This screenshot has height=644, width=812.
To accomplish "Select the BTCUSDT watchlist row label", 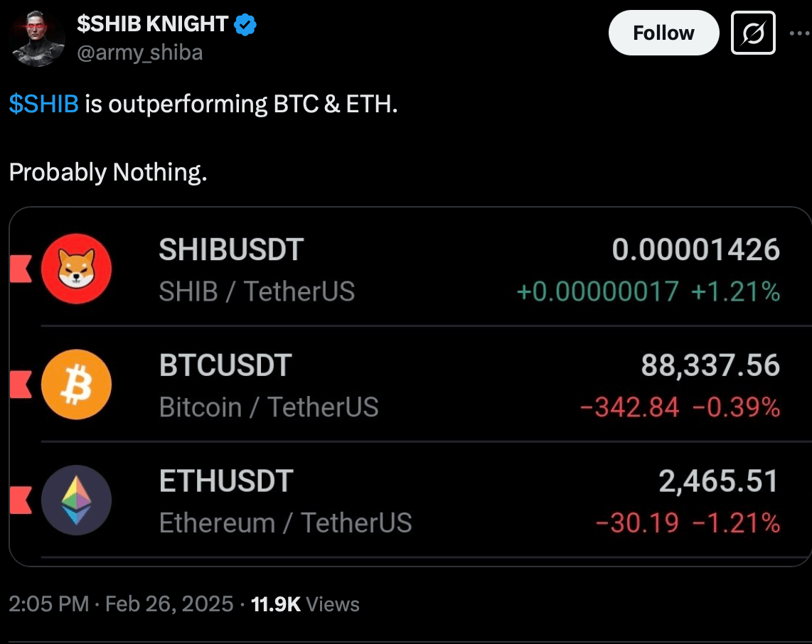I will pos(225,366).
